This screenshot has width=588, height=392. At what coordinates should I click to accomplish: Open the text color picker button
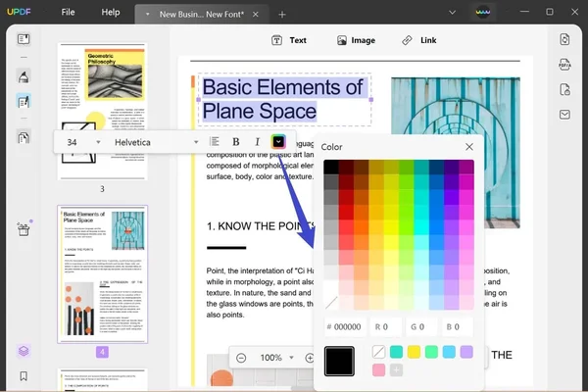[278, 142]
